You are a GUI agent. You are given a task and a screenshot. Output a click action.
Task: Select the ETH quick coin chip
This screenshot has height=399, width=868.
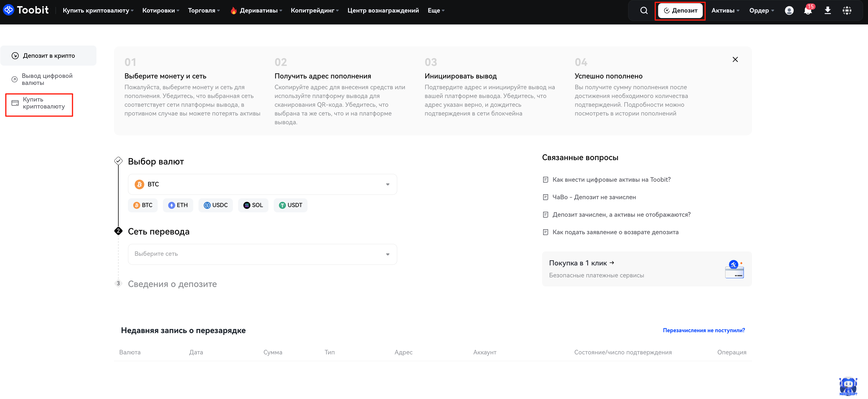pyautogui.click(x=178, y=205)
